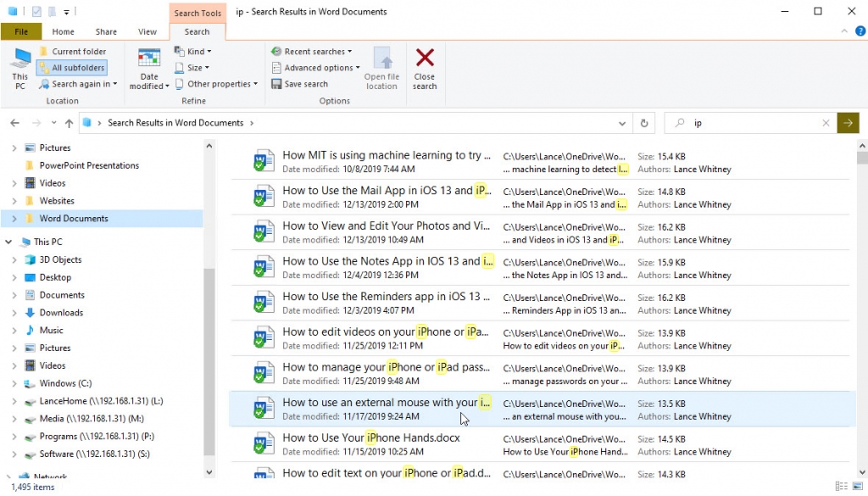Toggle the All subfolders search option

72,68
